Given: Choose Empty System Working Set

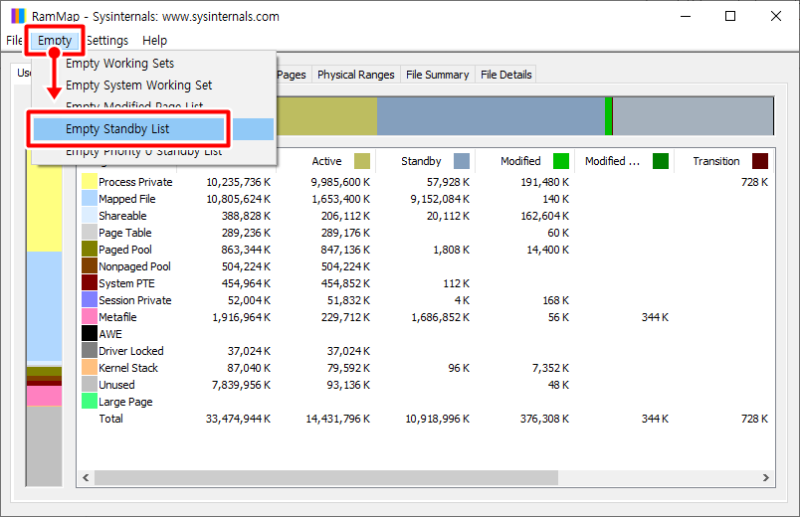Looking at the screenshot, I should point(139,85).
